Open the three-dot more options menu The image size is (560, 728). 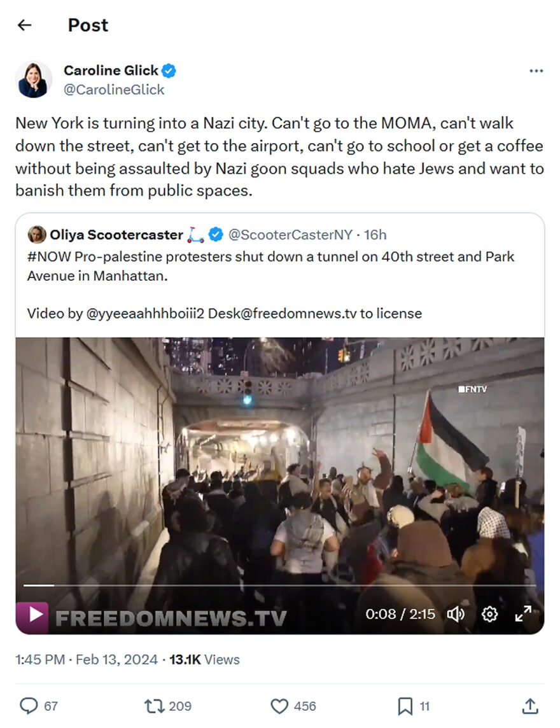click(x=536, y=71)
